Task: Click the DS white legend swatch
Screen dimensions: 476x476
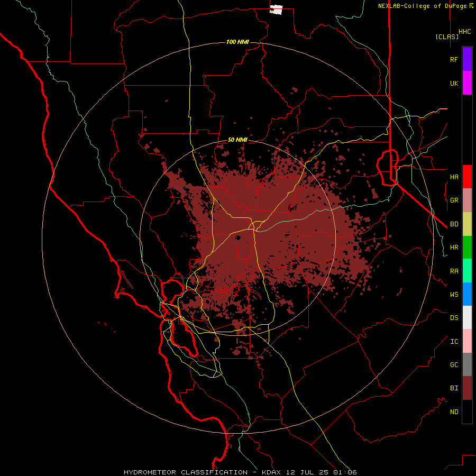Action: [467, 317]
